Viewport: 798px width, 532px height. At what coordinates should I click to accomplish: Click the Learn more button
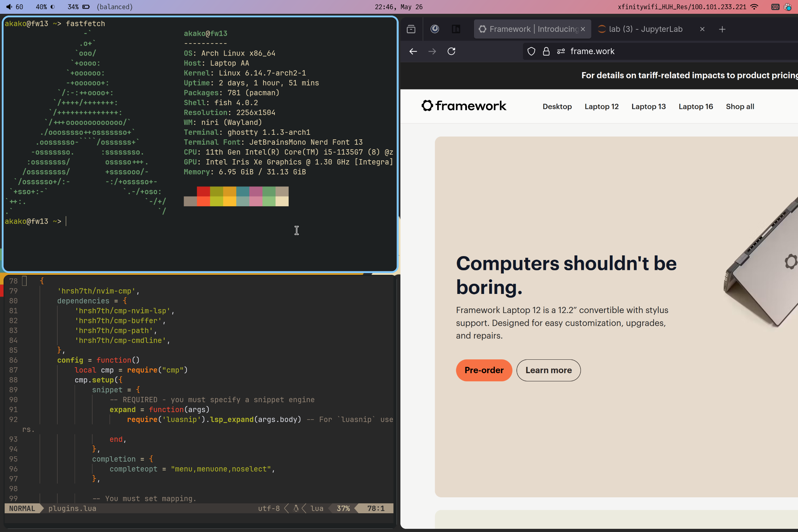(548, 370)
